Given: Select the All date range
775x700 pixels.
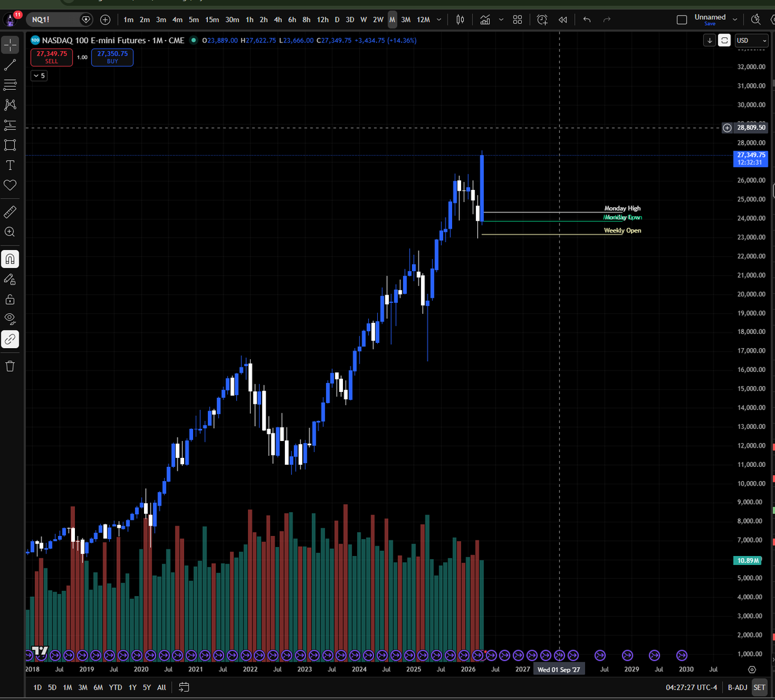Looking at the screenshot, I should click(x=161, y=687).
